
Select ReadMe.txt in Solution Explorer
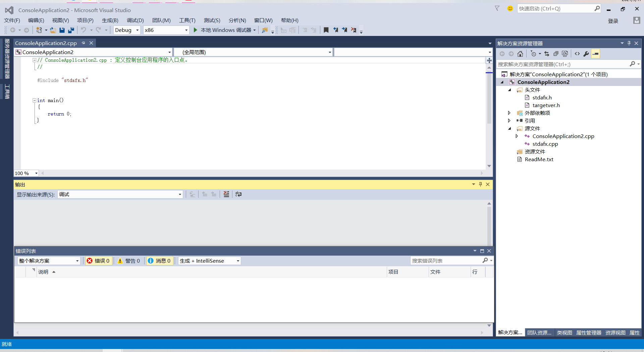pos(539,159)
